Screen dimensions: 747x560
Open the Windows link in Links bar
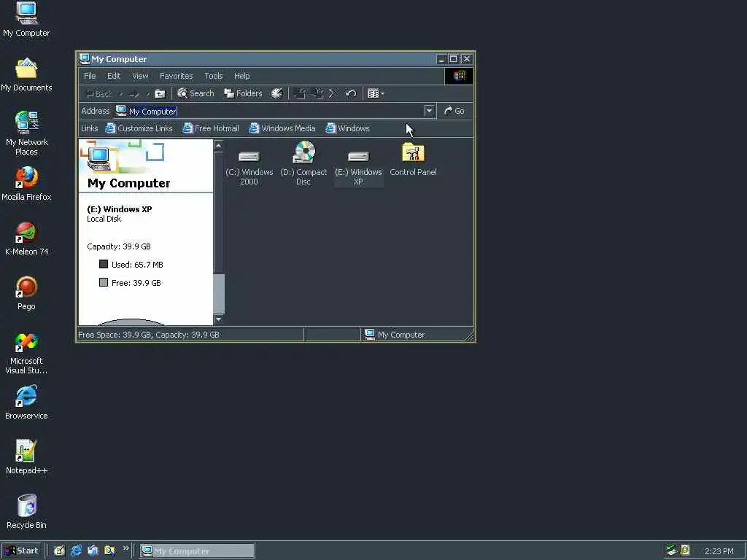(x=347, y=128)
